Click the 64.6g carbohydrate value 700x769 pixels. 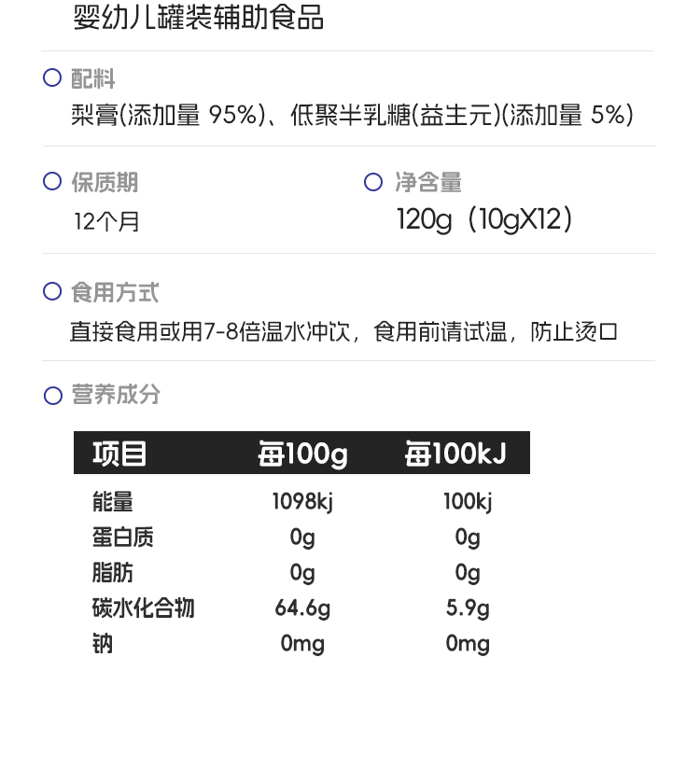click(302, 608)
